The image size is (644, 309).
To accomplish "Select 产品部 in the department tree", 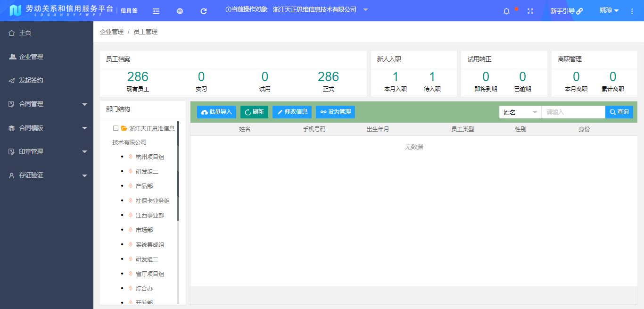I will pos(144,186).
